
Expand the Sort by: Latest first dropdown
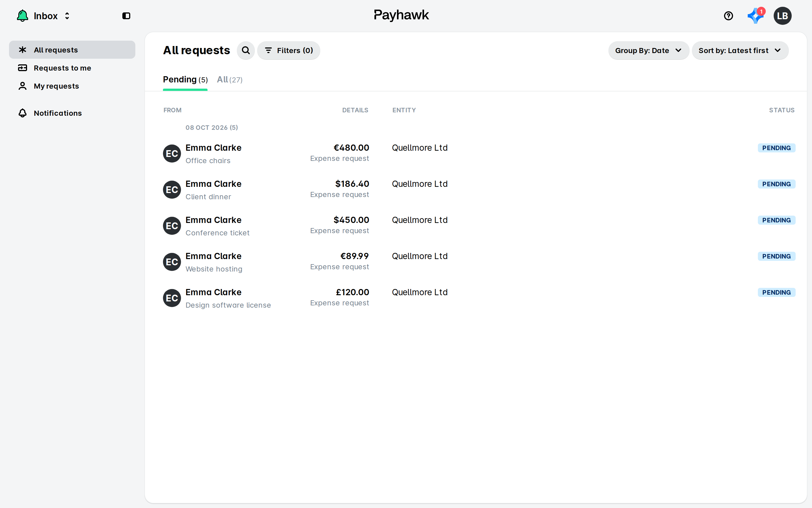click(x=740, y=51)
